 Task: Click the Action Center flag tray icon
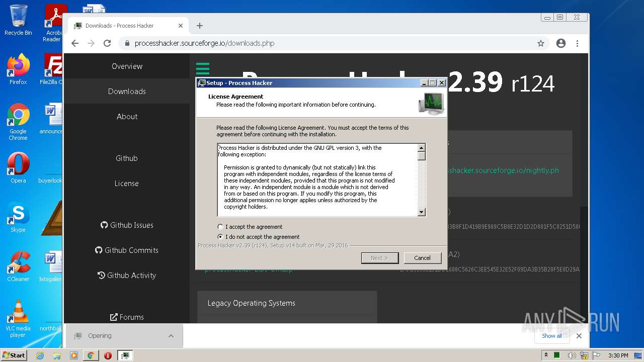click(x=596, y=355)
